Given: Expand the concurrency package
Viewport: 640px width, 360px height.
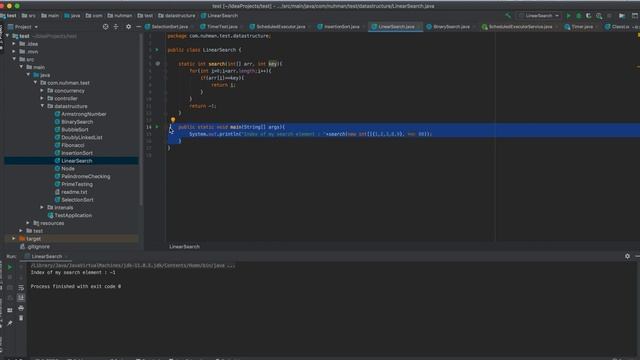Looking at the screenshot, I should tap(42, 91).
